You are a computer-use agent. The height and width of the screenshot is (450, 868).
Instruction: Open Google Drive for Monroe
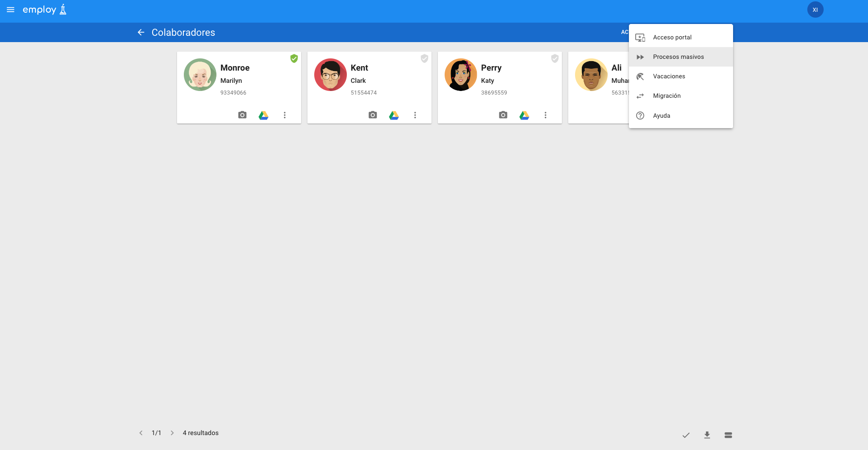264,115
